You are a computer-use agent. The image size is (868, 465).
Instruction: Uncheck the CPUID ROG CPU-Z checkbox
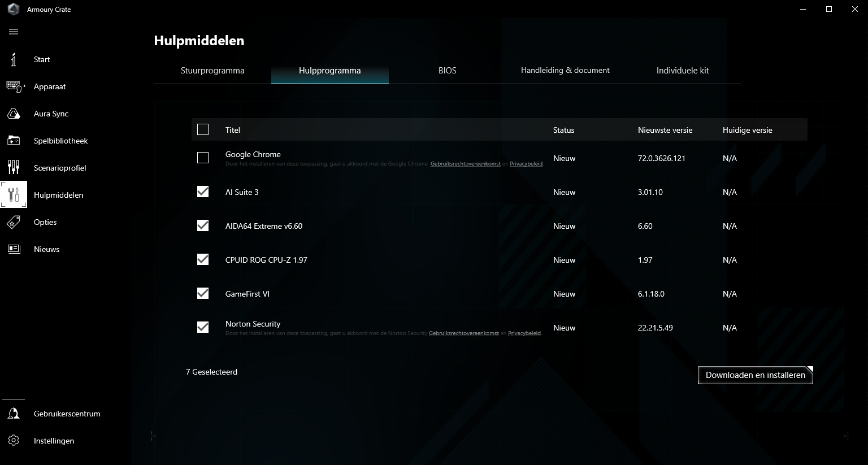click(x=203, y=259)
